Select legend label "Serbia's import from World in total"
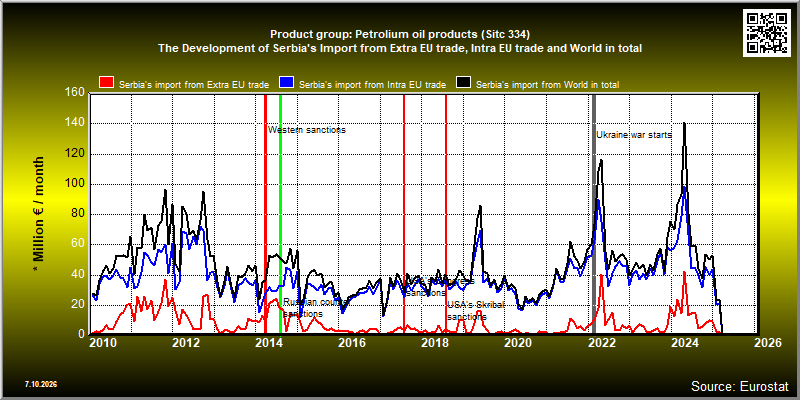This screenshot has height=400, width=800. click(x=547, y=85)
